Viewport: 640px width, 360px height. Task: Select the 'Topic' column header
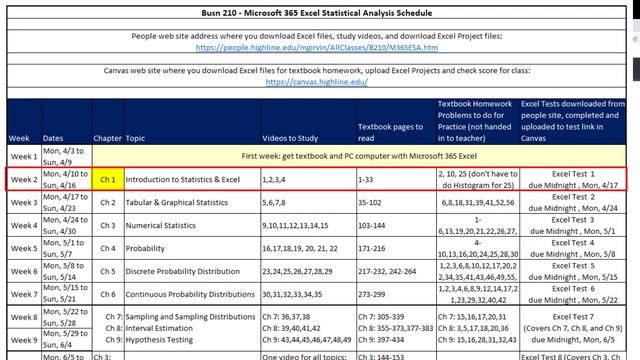coord(192,122)
